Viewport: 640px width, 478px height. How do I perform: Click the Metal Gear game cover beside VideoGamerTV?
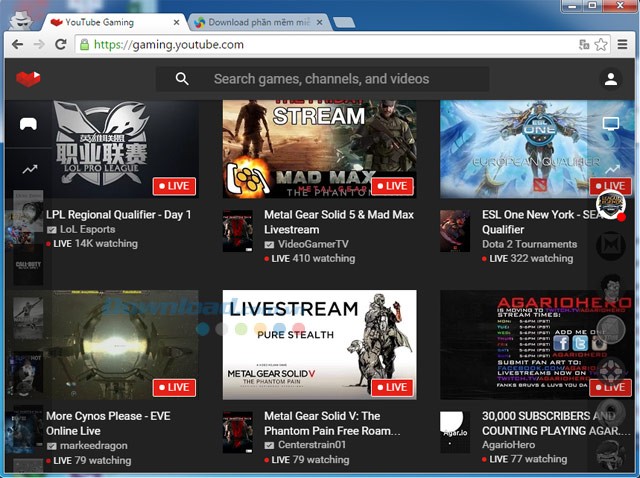click(x=238, y=231)
